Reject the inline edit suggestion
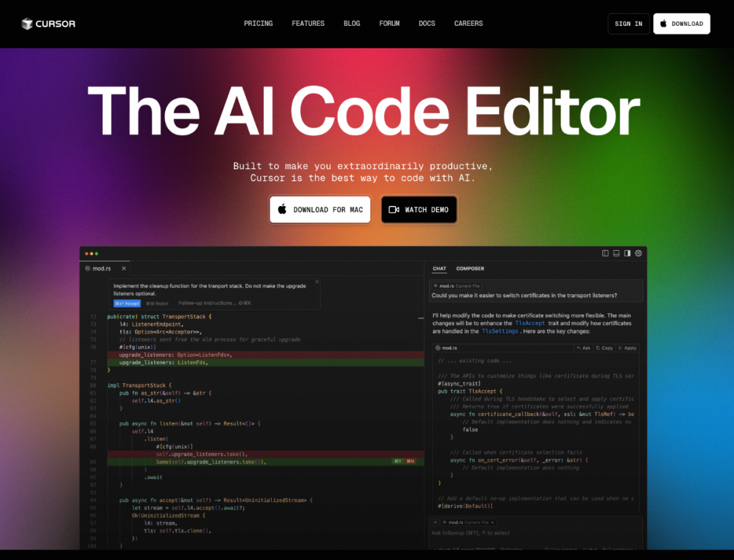This screenshot has width=734, height=560. 157,303
